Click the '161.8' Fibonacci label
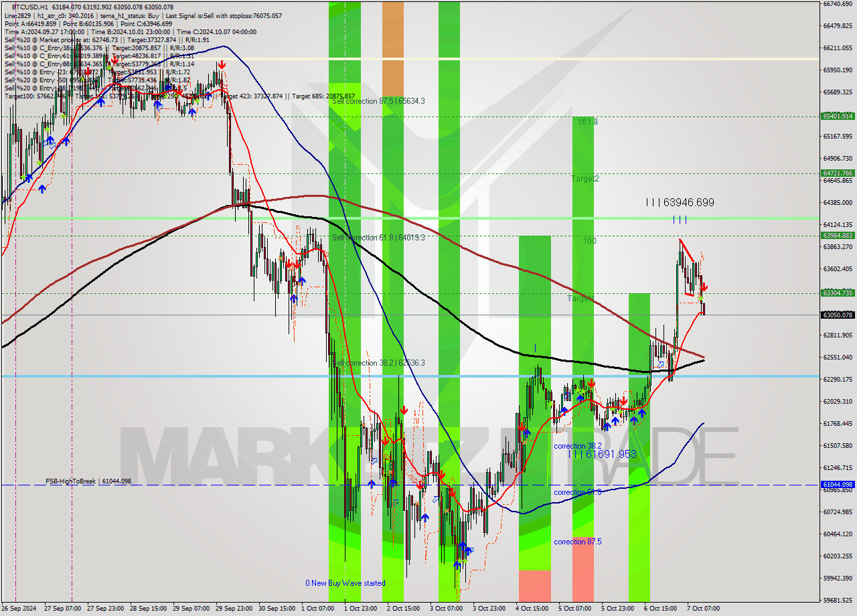The width and height of the screenshot is (857, 616). point(587,122)
